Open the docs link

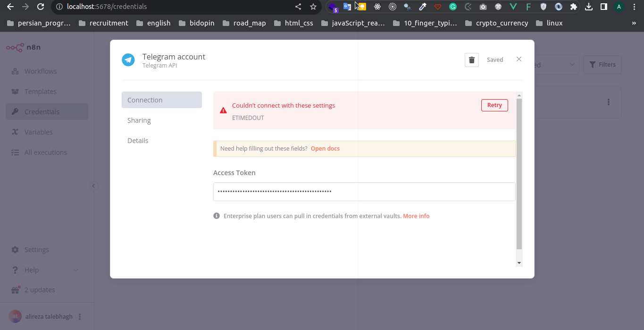tap(325, 149)
